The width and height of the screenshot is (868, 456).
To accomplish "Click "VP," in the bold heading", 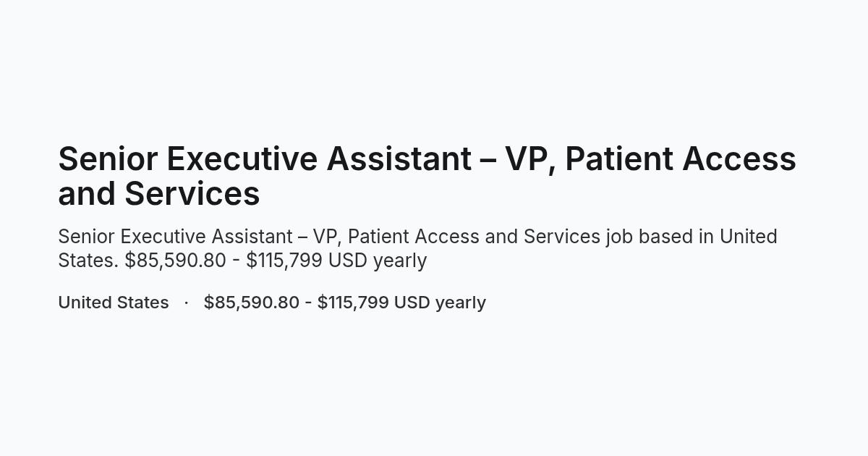I will [x=529, y=160].
